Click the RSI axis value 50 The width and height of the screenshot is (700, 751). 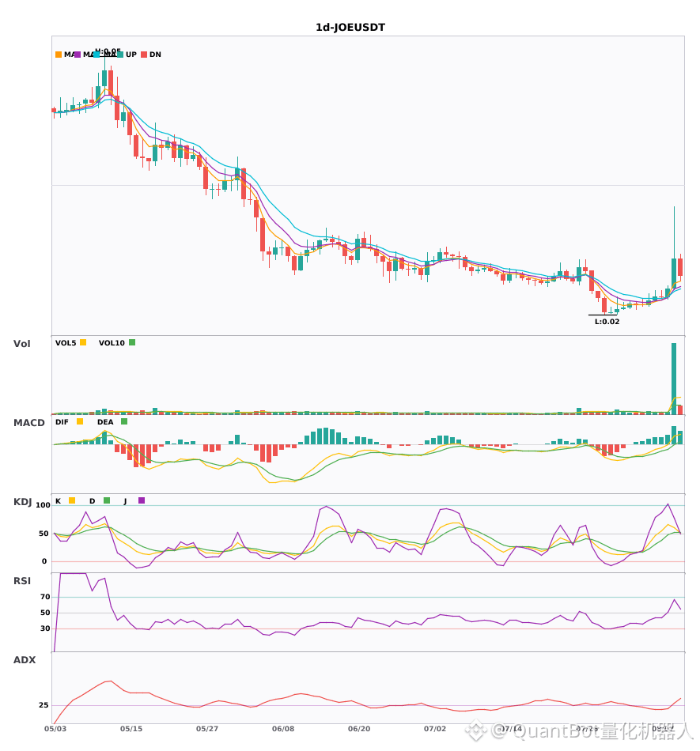(x=45, y=613)
